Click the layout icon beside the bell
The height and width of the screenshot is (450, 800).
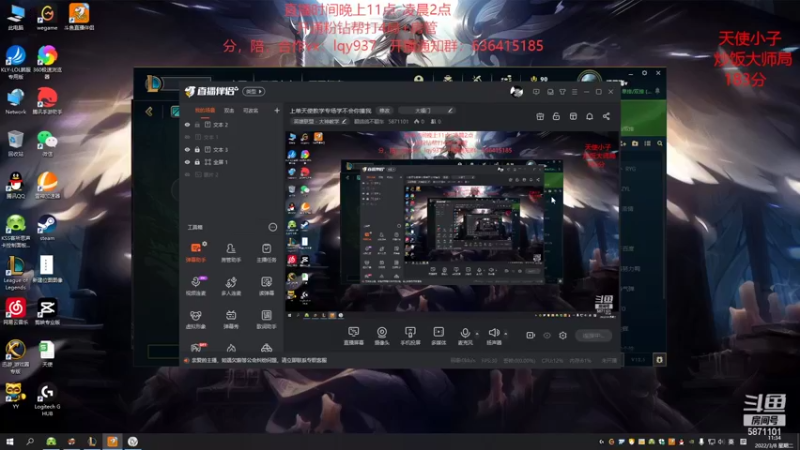click(x=573, y=116)
